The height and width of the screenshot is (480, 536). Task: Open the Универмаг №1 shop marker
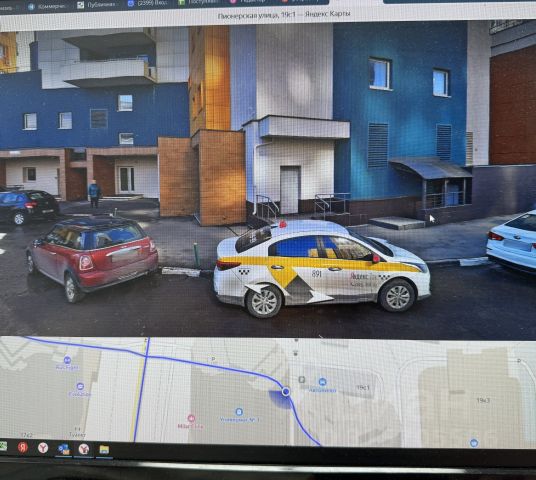239,411
